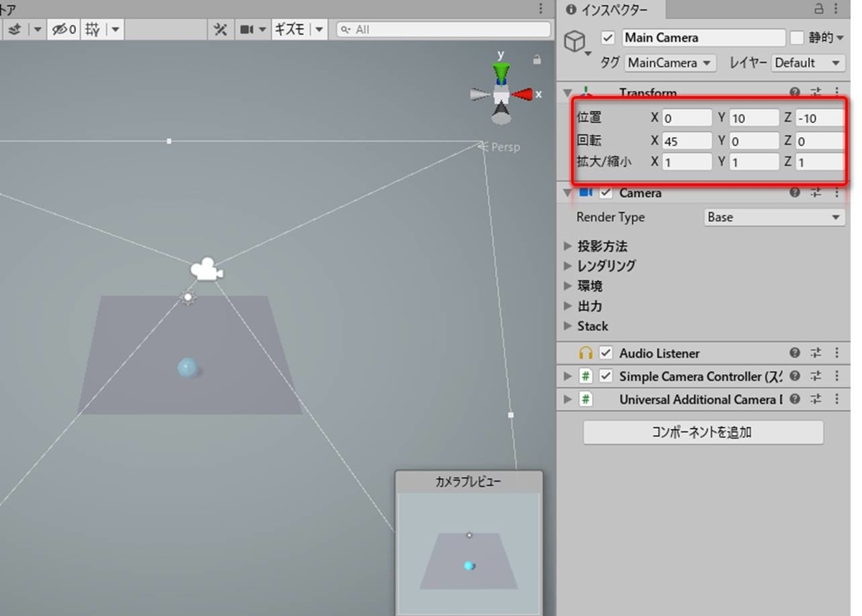
Task: Expand the Stack section
Action: coord(568,326)
